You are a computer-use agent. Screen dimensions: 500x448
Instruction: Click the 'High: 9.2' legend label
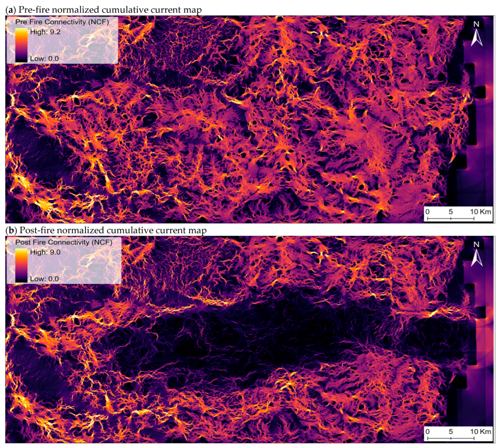pyautogui.click(x=45, y=33)
